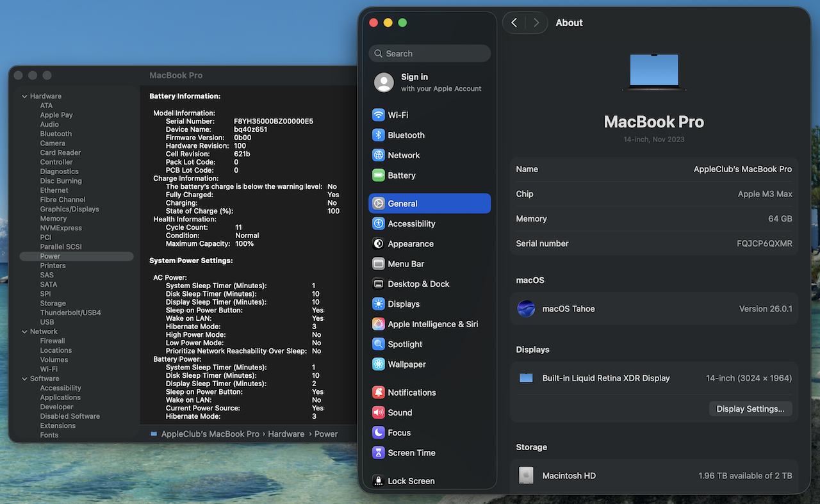The width and height of the screenshot is (820, 504).
Task: Select Firewall under Network section
Action: (x=53, y=341)
